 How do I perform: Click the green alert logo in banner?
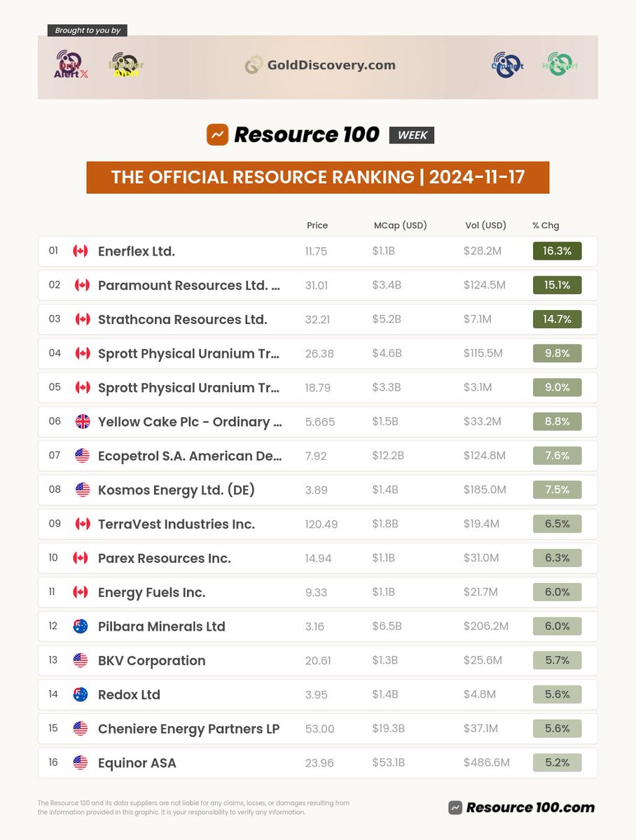pyautogui.click(x=560, y=65)
